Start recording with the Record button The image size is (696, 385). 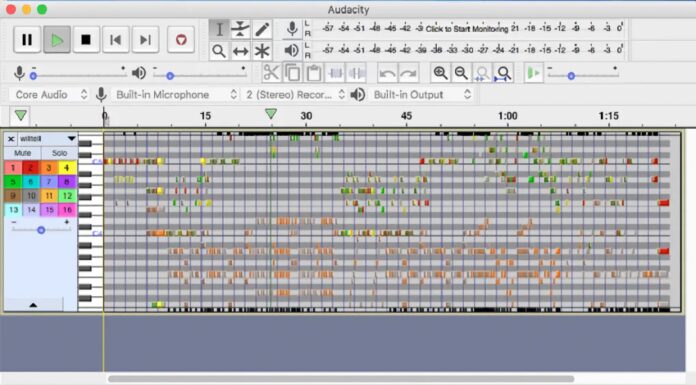coord(181,40)
